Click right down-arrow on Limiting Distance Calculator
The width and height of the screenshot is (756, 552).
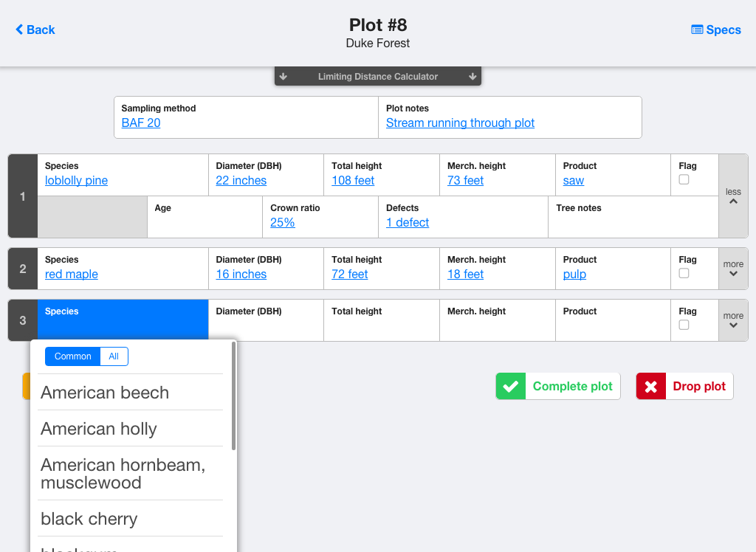pos(472,77)
